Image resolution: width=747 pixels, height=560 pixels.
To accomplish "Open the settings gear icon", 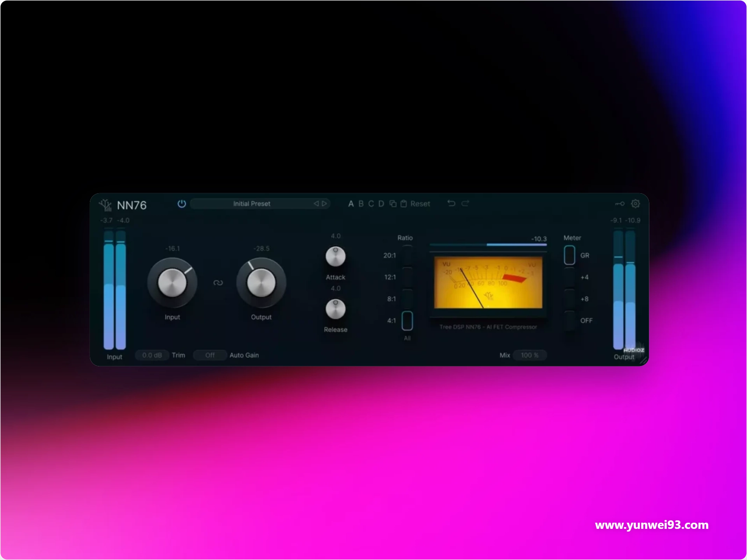I will (x=635, y=204).
